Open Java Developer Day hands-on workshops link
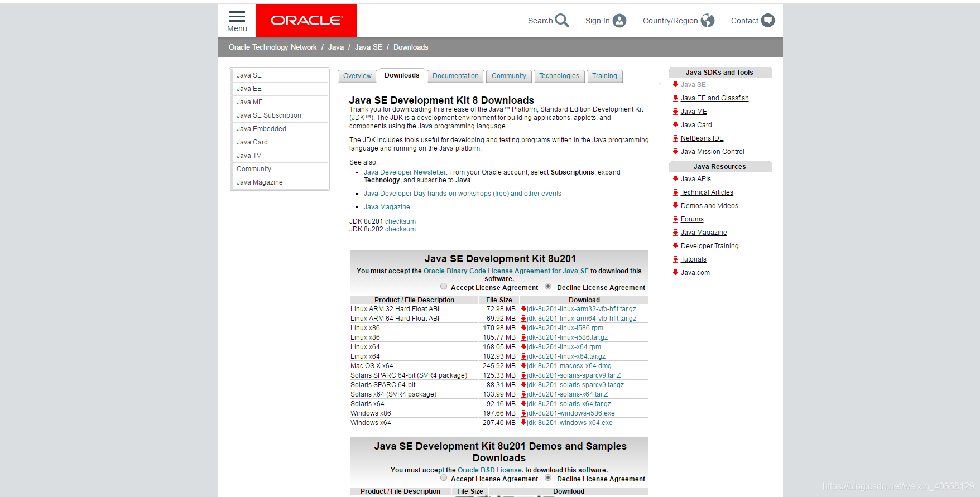Image resolution: width=980 pixels, height=497 pixels. pyautogui.click(x=463, y=194)
